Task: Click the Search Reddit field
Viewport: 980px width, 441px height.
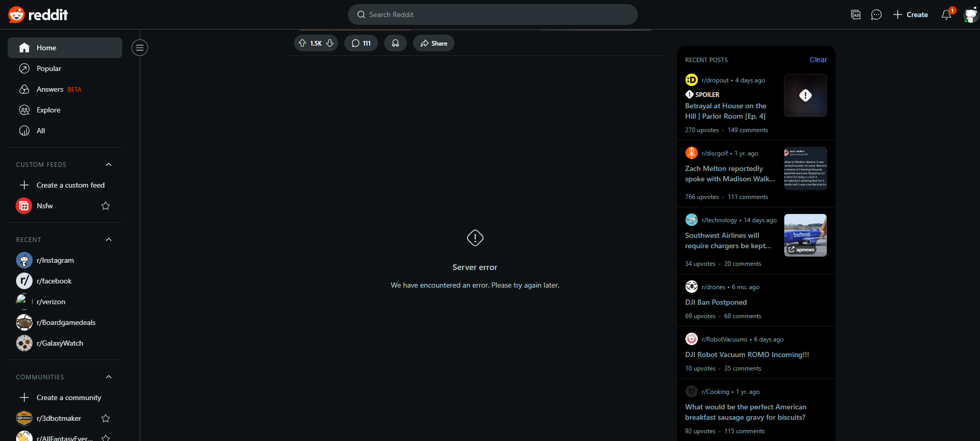Action: (492, 15)
